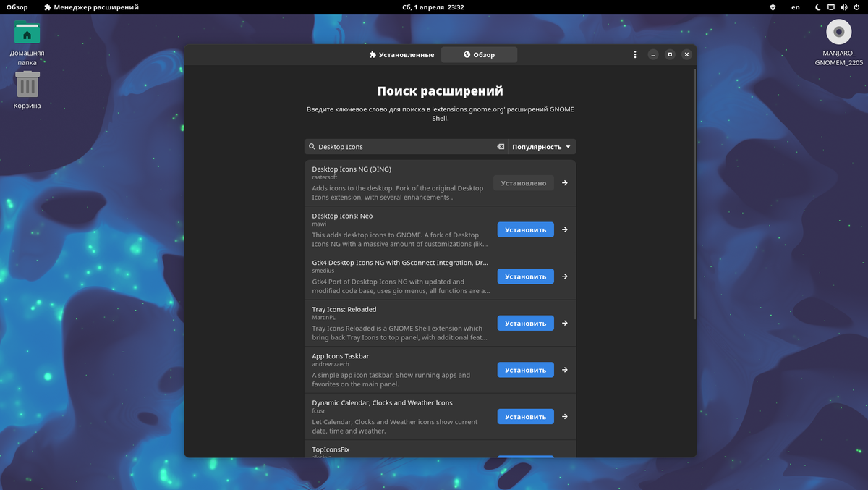Switch to the Установленные tab
The image size is (868, 490).
coord(401,55)
